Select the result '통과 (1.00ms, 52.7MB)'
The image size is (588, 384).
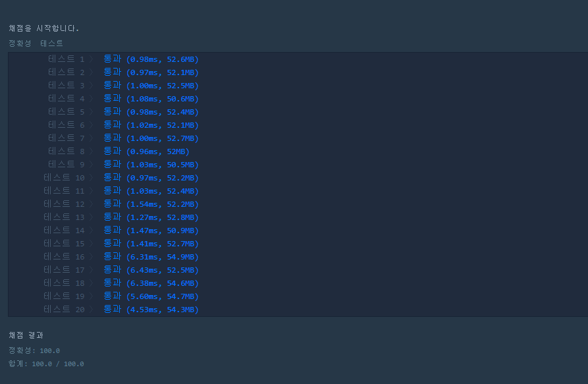coord(151,138)
